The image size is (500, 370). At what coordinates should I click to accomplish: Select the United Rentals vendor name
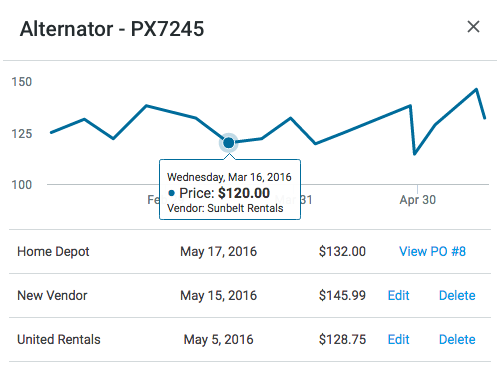tap(59, 340)
